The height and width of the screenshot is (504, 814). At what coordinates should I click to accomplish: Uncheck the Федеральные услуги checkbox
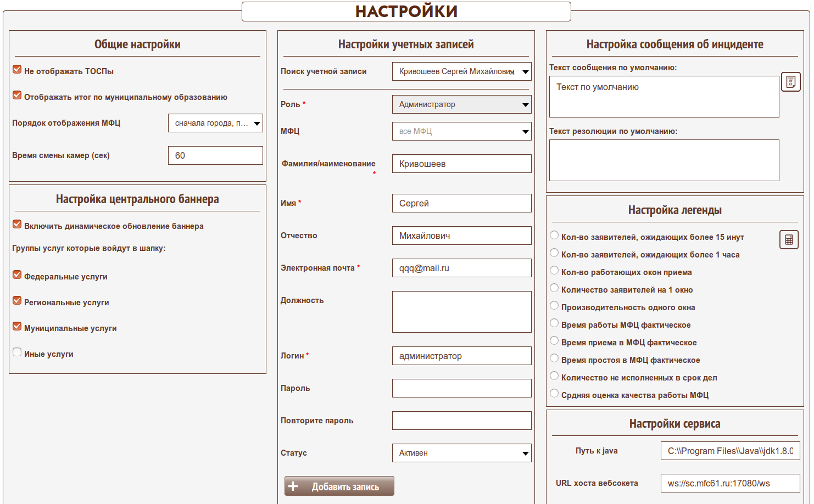pos(17,275)
